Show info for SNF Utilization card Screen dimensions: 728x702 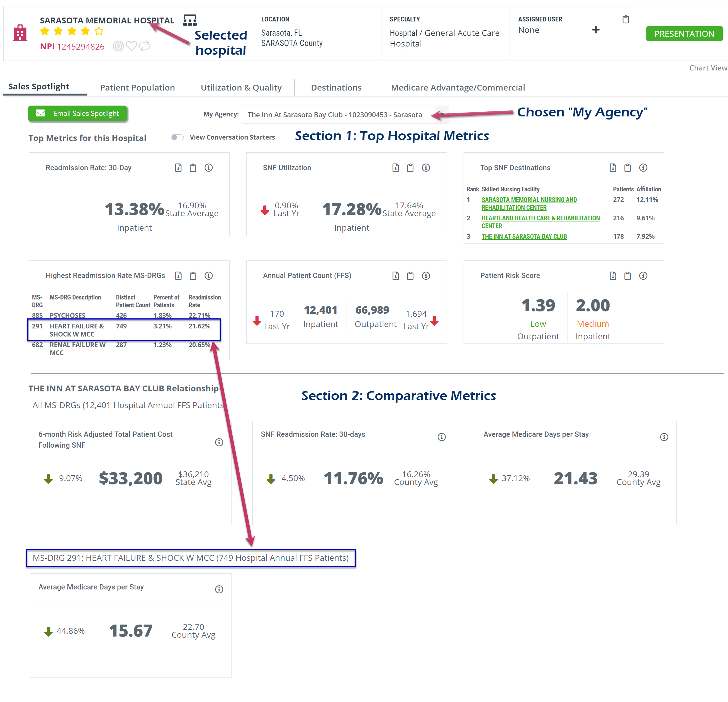point(426,168)
